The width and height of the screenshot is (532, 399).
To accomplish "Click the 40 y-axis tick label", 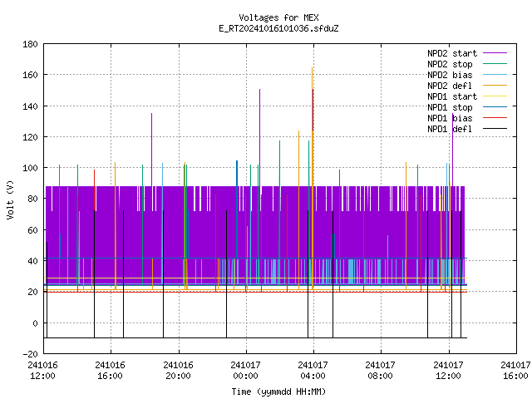I will click(x=32, y=261).
